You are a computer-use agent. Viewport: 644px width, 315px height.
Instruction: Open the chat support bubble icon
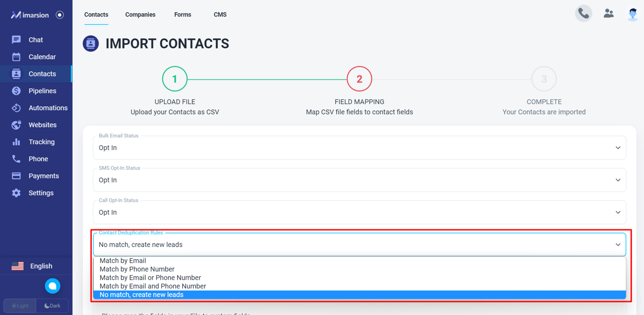pos(52,286)
